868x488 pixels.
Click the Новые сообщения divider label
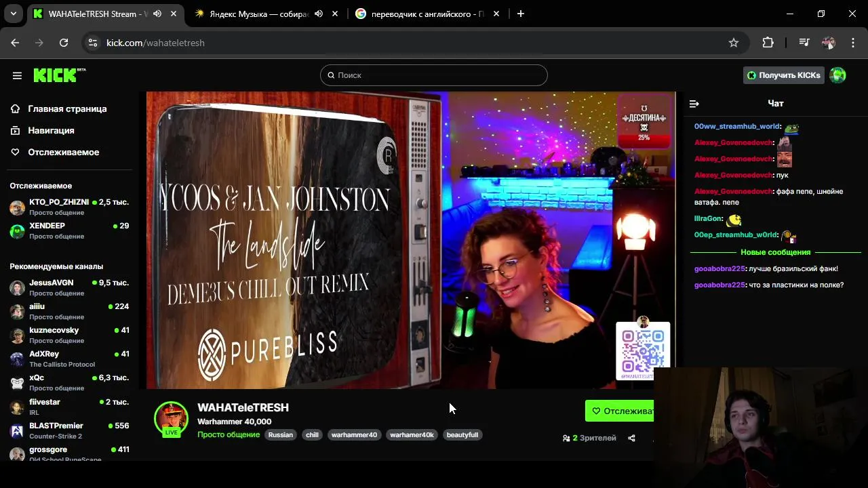[776, 252]
